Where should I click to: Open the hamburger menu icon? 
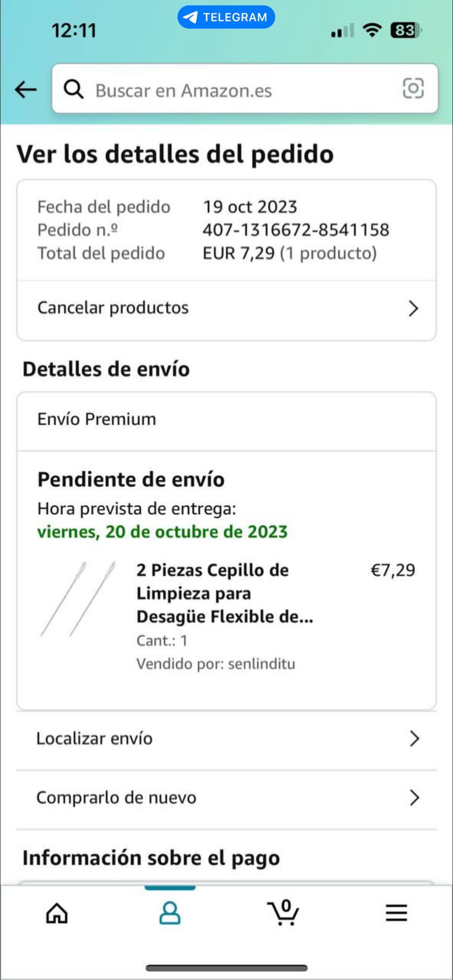(397, 913)
